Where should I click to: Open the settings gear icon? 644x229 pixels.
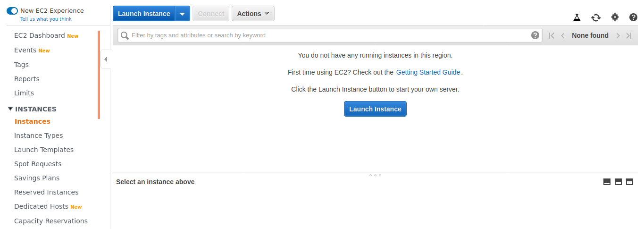tap(615, 17)
